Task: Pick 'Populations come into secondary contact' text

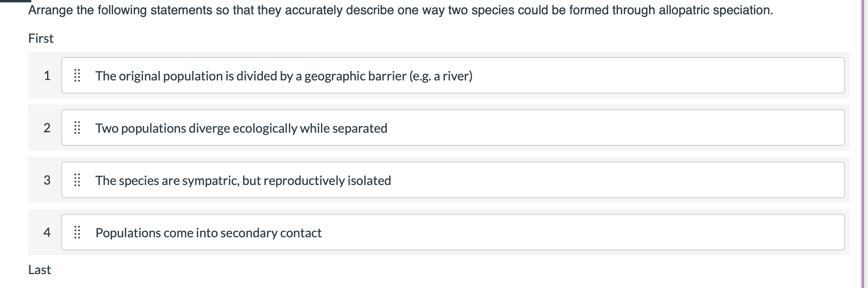Action: tap(209, 233)
